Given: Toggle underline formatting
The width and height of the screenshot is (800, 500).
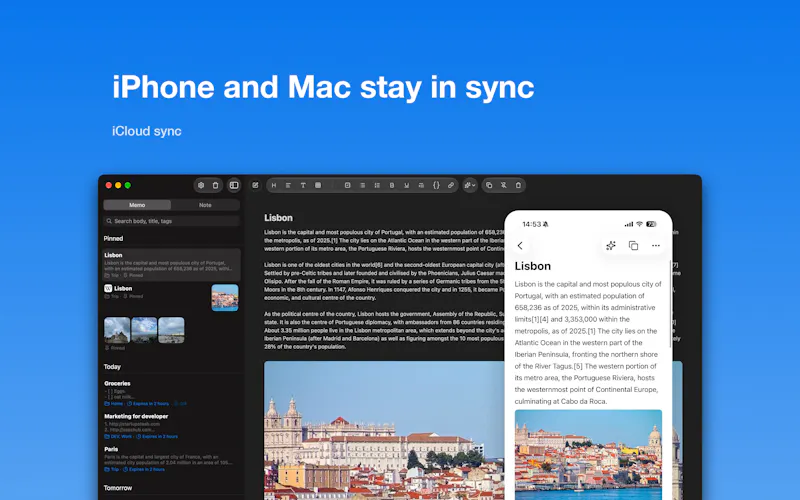Looking at the screenshot, I should pyautogui.click(x=407, y=185).
